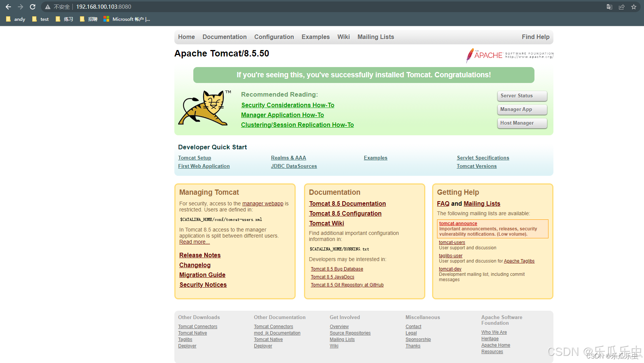Open mod_jk Documentation footer link

pos(277,333)
